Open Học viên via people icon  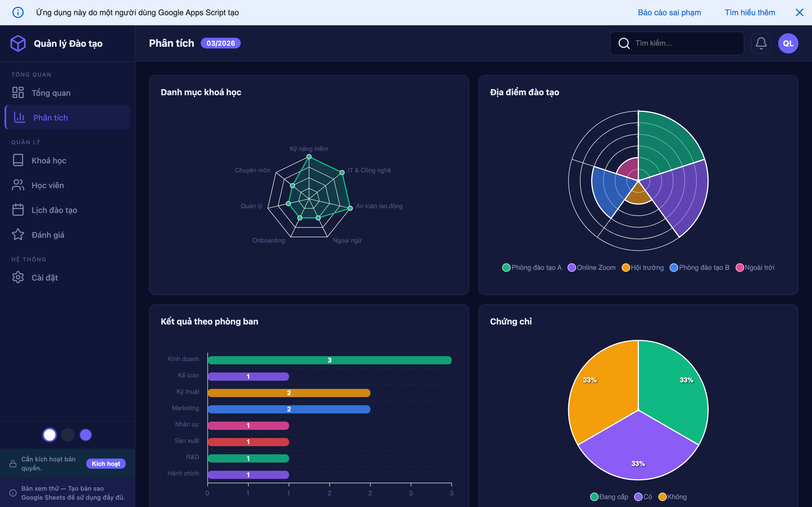coord(18,185)
